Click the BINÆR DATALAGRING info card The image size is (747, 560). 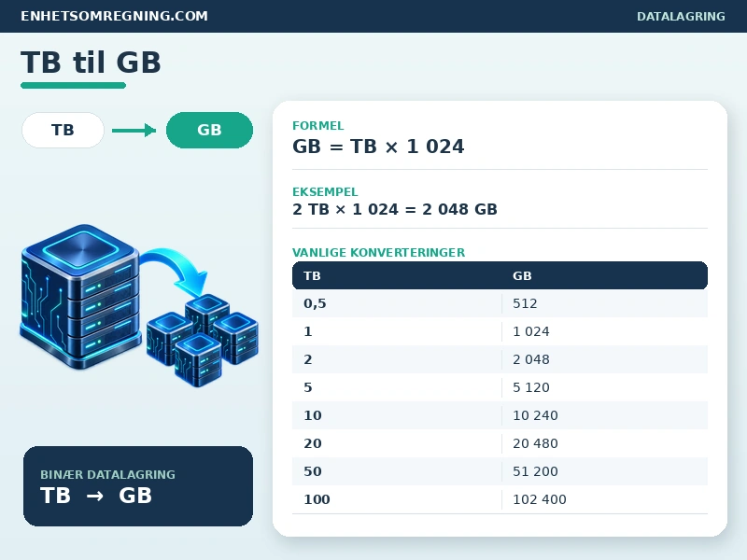138,486
